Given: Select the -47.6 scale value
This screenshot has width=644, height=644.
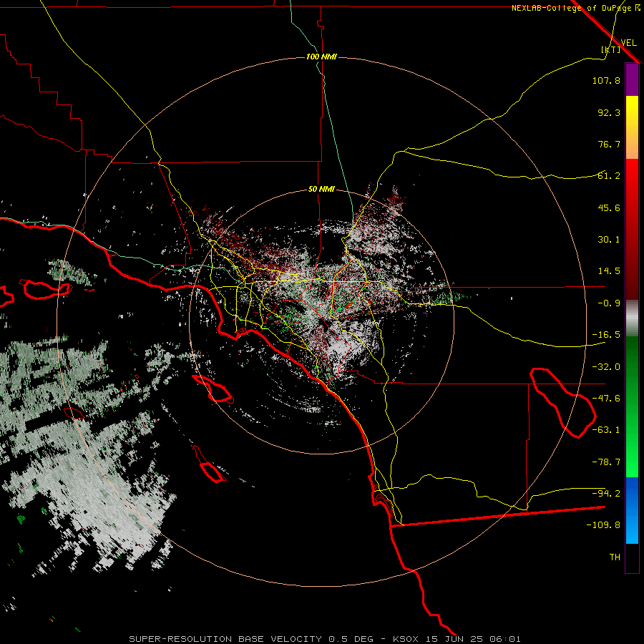Looking at the screenshot, I should point(606,399).
